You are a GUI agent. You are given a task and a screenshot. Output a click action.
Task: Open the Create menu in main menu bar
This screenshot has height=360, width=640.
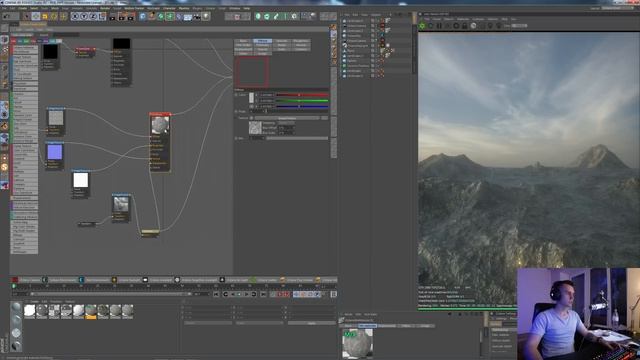tap(22, 8)
